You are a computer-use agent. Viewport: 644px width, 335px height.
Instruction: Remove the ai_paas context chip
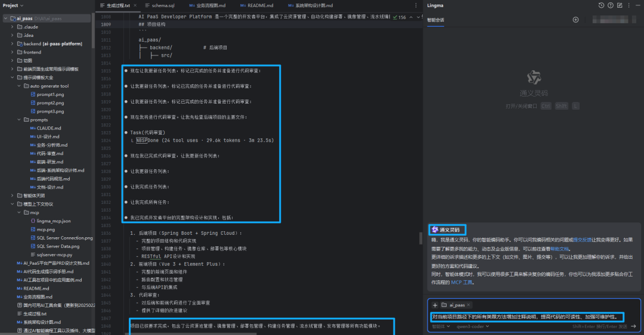pyautogui.click(x=468, y=305)
